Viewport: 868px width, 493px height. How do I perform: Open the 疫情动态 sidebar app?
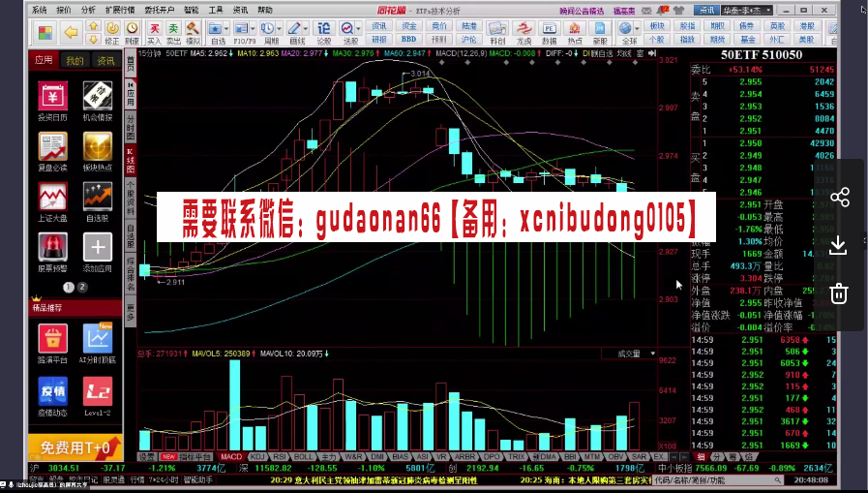click(x=52, y=396)
